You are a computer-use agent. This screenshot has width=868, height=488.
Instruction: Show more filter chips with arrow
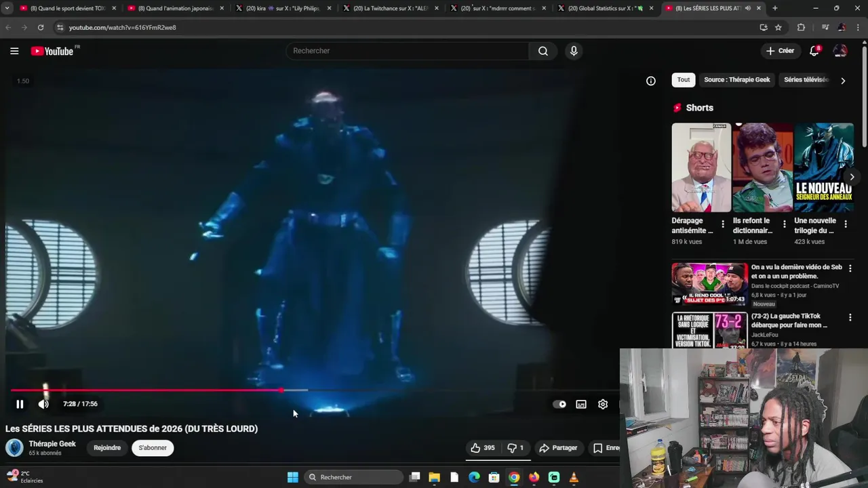843,81
